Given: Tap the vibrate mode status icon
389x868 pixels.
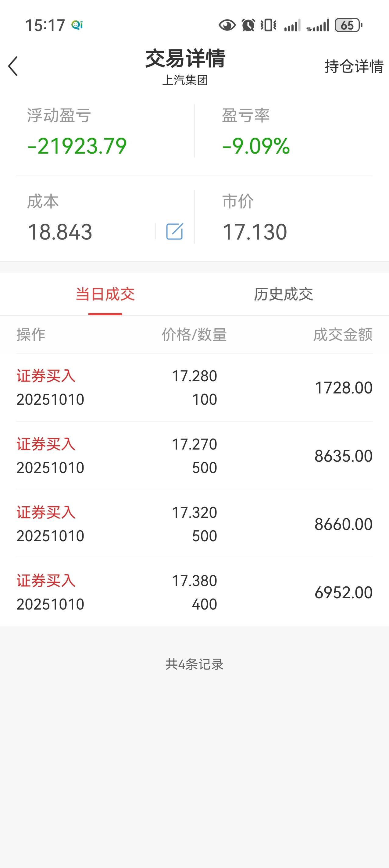Looking at the screenshot, I should [268, 25].
